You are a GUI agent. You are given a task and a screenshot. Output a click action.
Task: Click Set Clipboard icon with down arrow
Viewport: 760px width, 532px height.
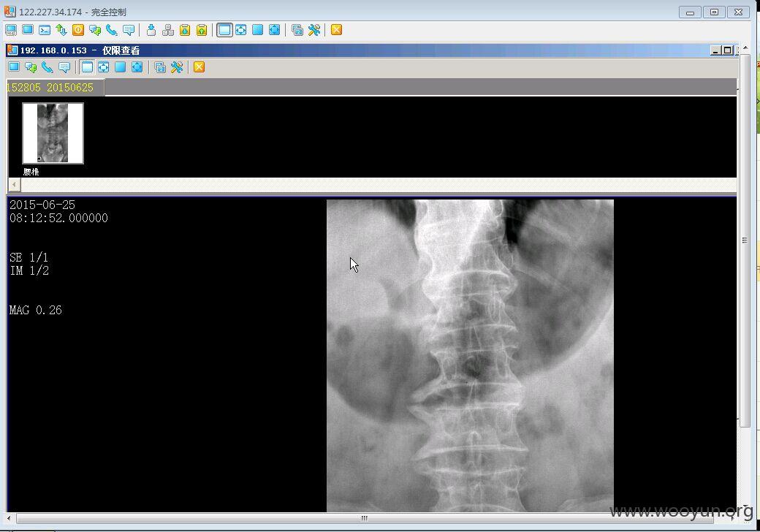point(185,30)
